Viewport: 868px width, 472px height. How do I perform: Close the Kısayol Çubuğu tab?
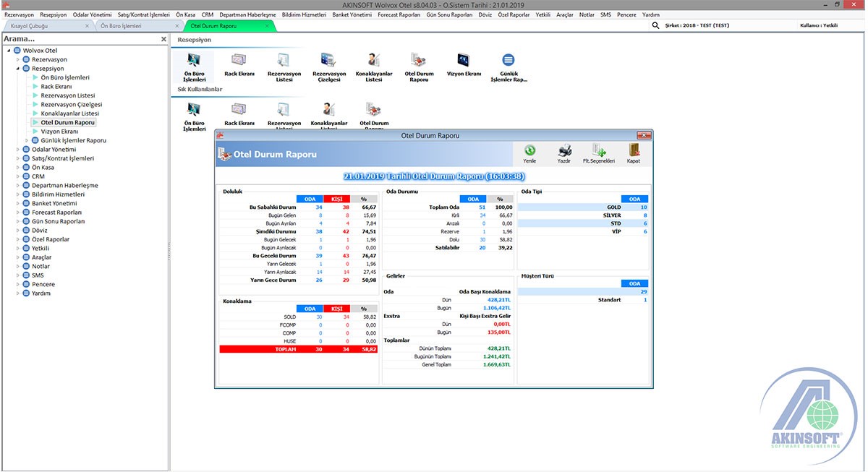(x=88, y=26)
